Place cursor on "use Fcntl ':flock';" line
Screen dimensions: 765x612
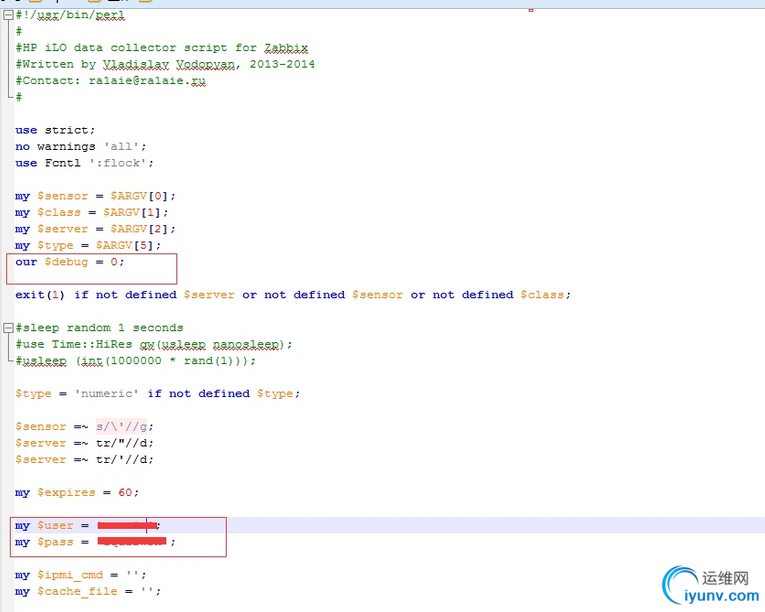[84, 163]
